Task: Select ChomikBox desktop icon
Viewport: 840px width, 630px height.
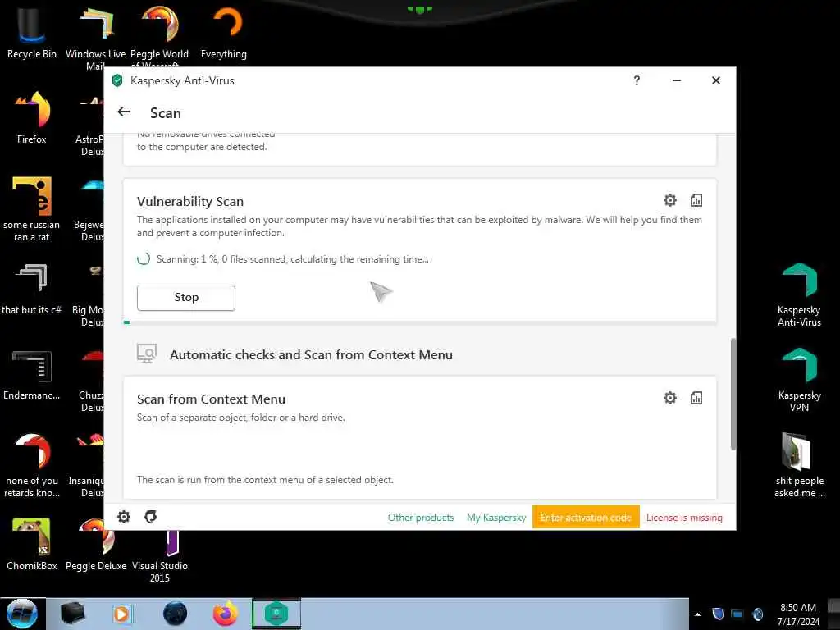Action: 32,545
